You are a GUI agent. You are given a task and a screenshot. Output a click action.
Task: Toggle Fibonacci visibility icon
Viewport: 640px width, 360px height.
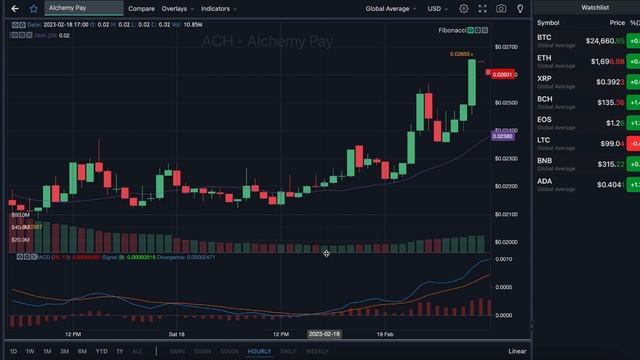478,30
